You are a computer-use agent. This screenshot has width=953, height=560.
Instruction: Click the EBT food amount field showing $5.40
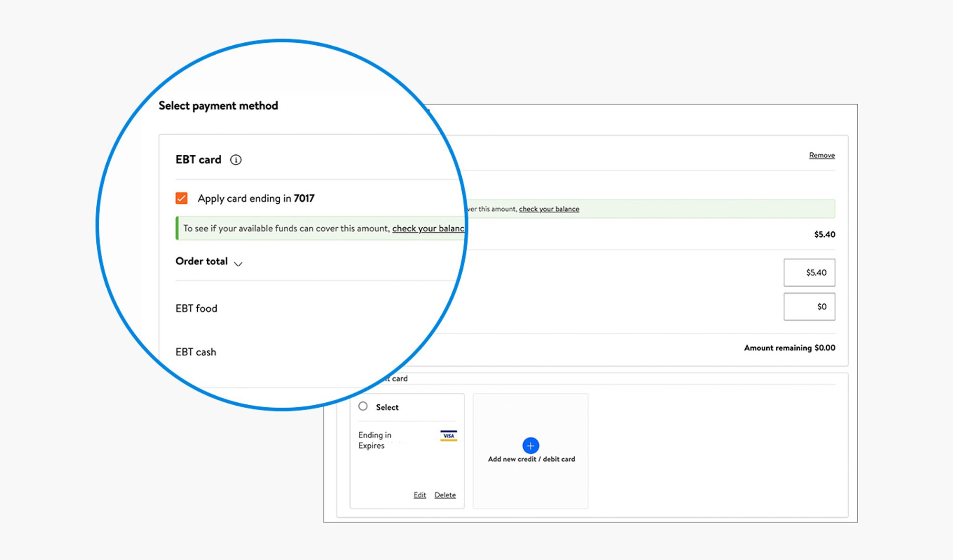coord(809,272)
